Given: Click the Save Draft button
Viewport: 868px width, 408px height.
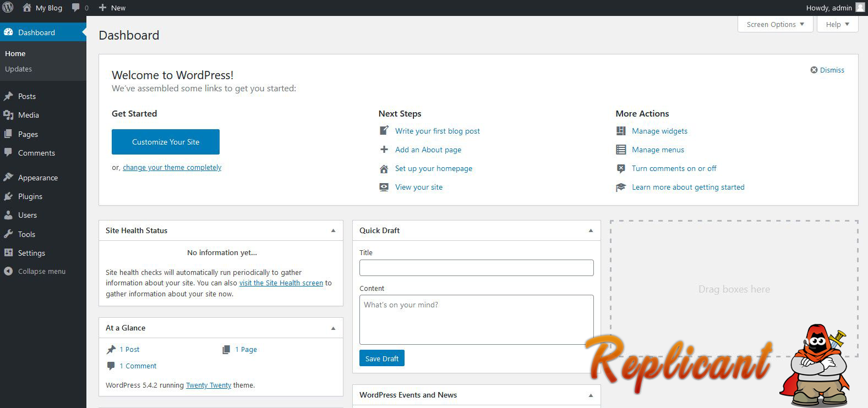Looking at the screenshot, I should tap(382, 358).
